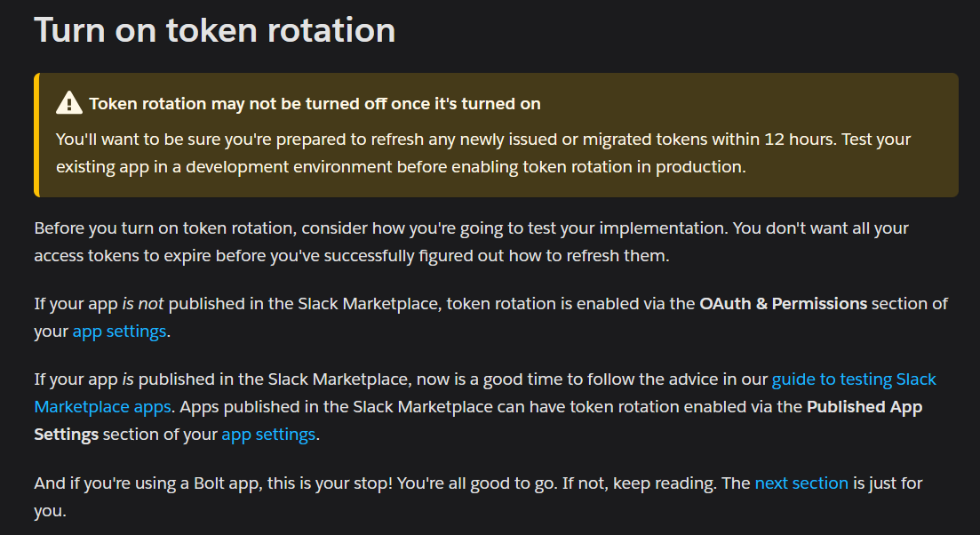Click the bold OAuth & Permissions text
The width and height of the screenshot is (980, 535).
[x=783, y=304]
